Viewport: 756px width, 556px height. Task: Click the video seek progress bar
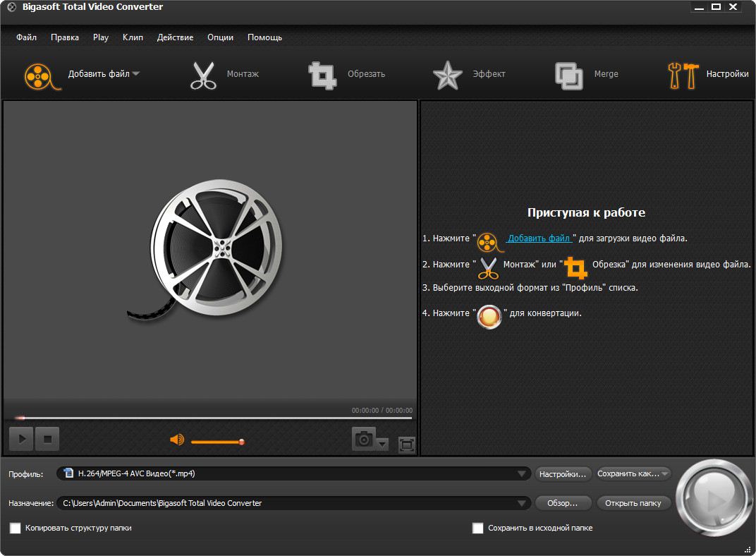(x=213, y=418)
